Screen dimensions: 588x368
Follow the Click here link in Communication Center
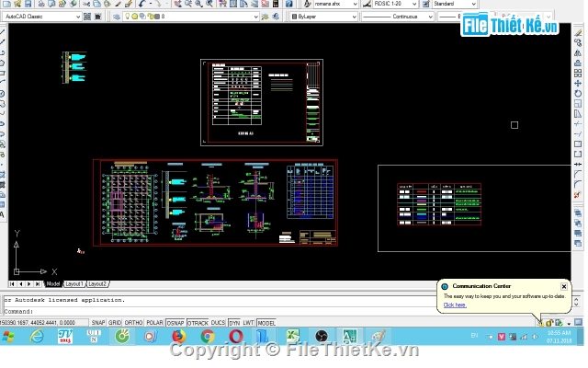(x=455, y=305)
